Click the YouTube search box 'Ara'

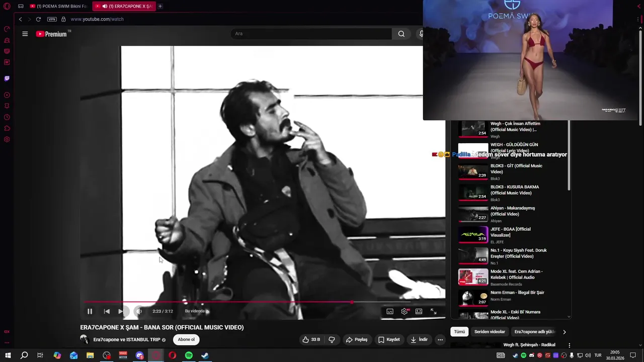(x=311, y=34)
